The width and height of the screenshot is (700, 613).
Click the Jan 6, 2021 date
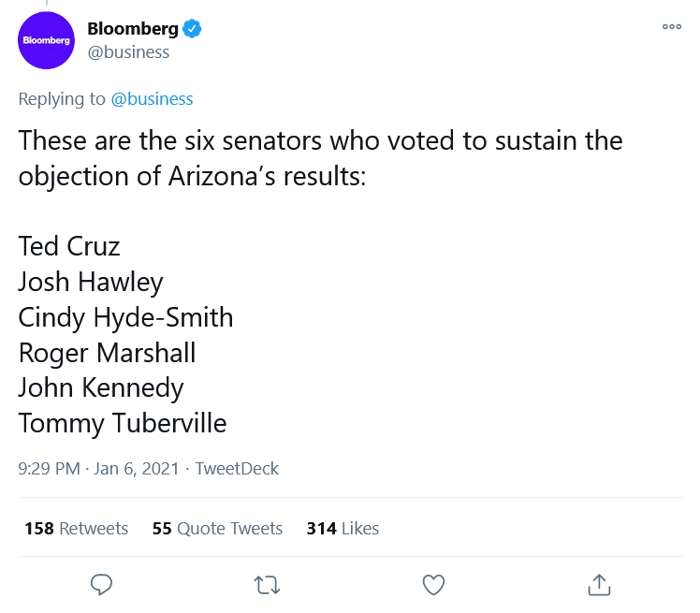[x=136, y=469]
